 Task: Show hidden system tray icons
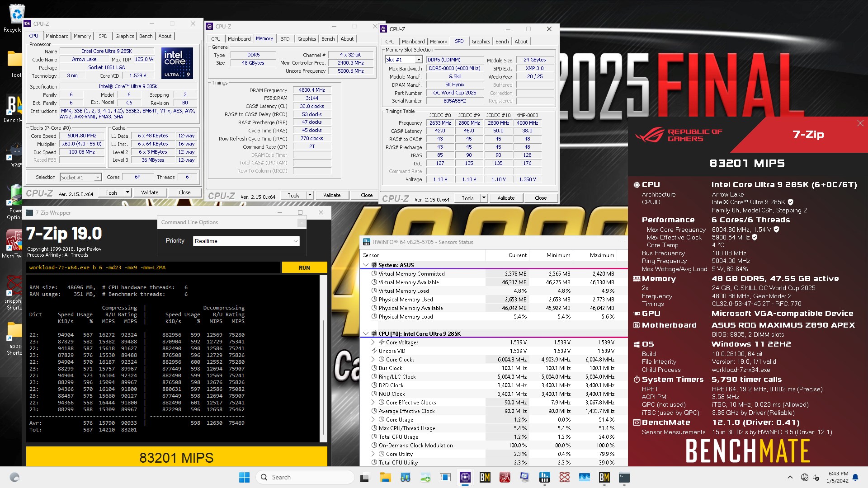(790, 477)
